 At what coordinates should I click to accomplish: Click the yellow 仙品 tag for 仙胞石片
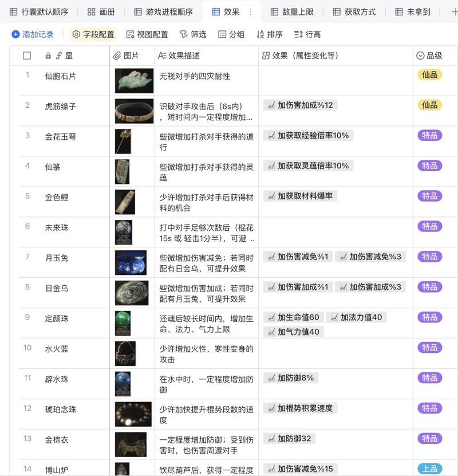(429, 74)
